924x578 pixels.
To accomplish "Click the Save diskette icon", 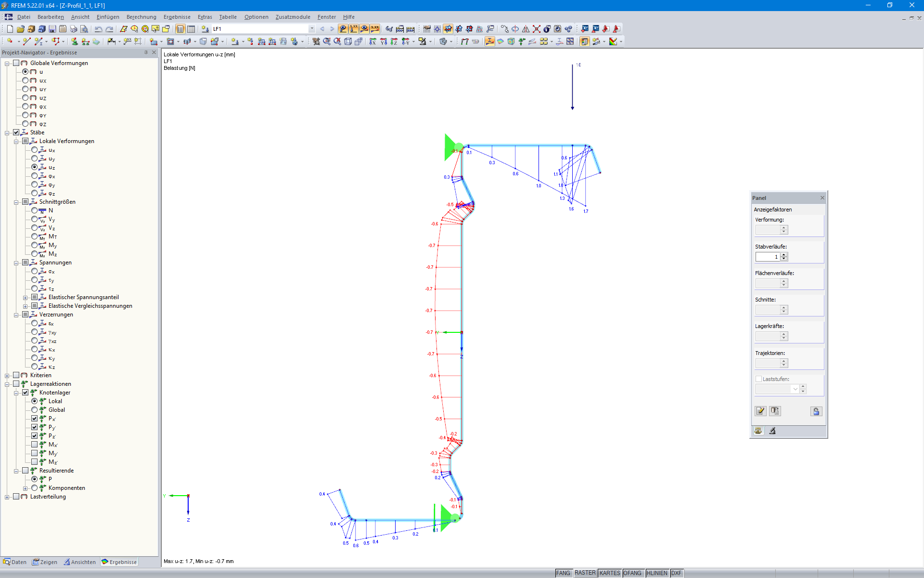I will (52, 29).
